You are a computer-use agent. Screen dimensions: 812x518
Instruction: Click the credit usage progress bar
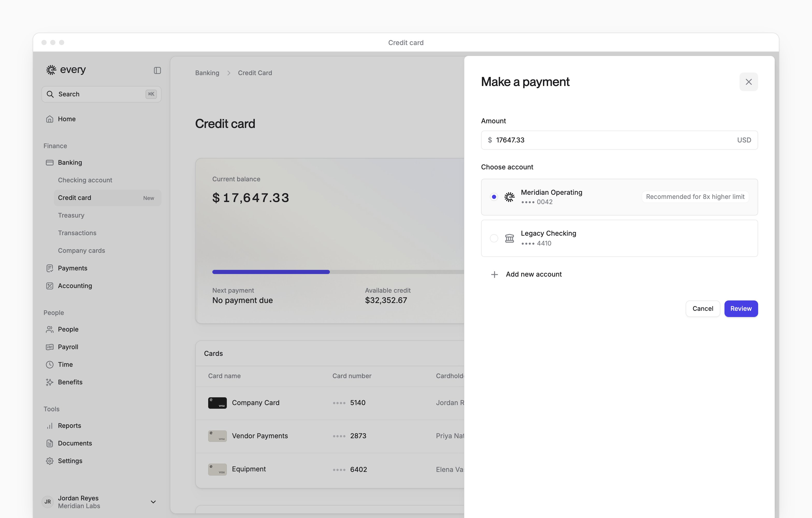coord(338,272)
